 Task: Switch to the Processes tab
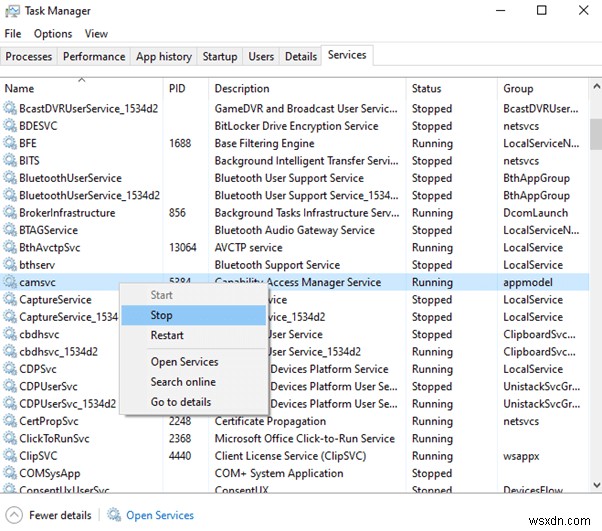29,56
